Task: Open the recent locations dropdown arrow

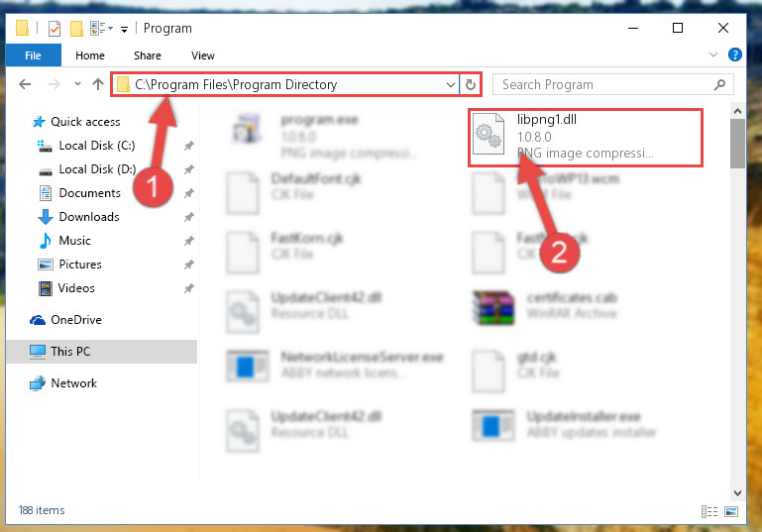Action: (77, 84)
